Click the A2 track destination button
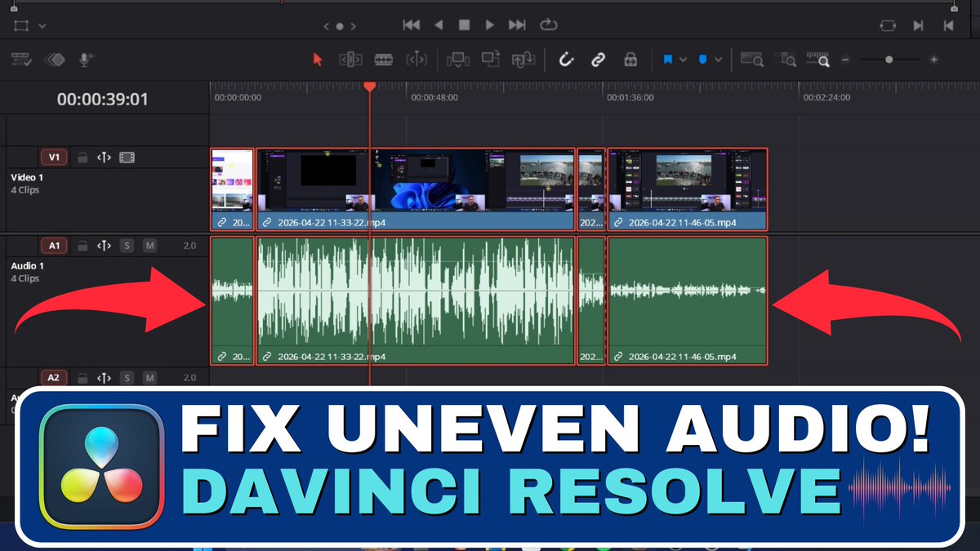The width and height of the screenshot is (980, 551). pyautogui.click(x=54, y=378)
